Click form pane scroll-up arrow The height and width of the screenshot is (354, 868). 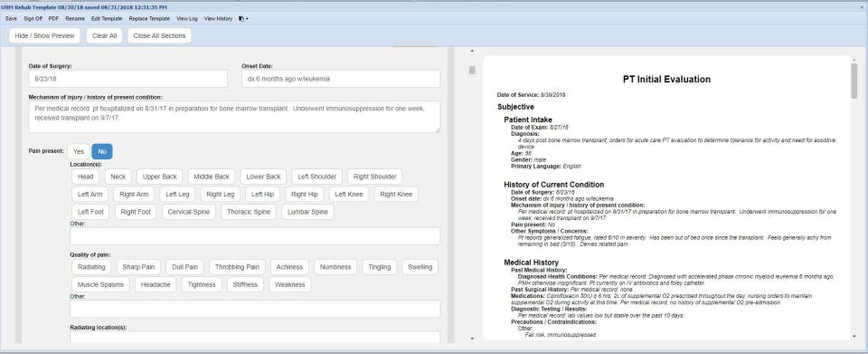pos(472,52)
